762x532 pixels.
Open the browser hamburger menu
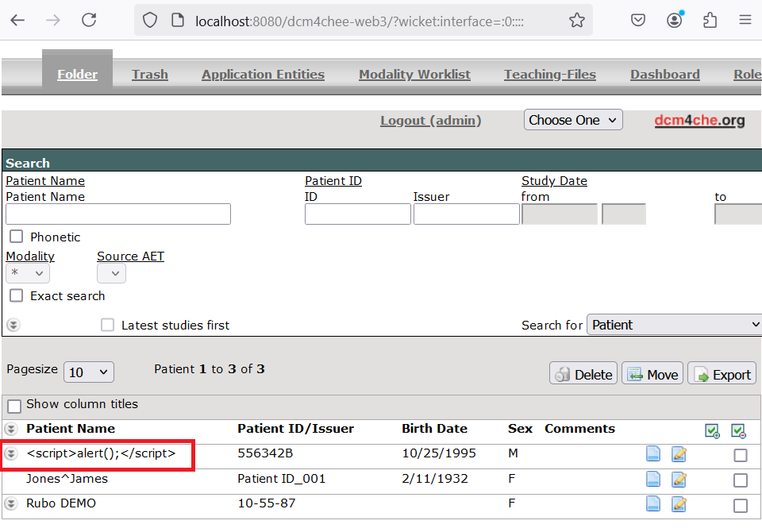coord(745,20)
